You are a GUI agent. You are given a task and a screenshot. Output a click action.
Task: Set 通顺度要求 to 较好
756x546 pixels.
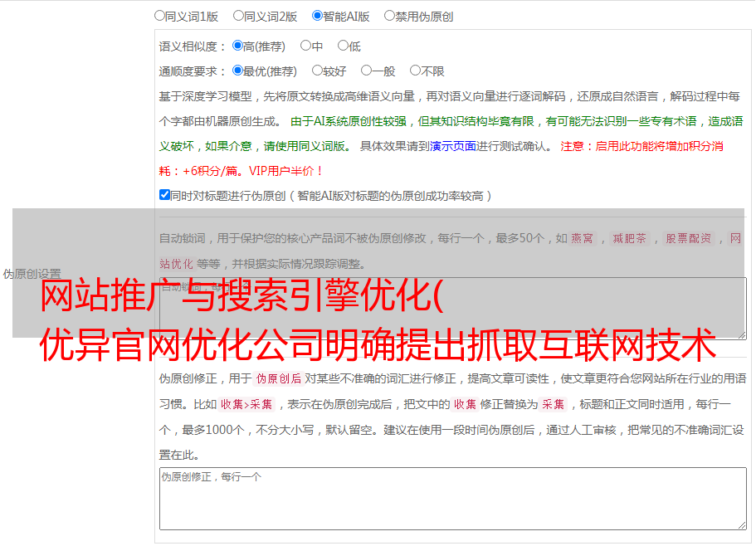(317, 71)
